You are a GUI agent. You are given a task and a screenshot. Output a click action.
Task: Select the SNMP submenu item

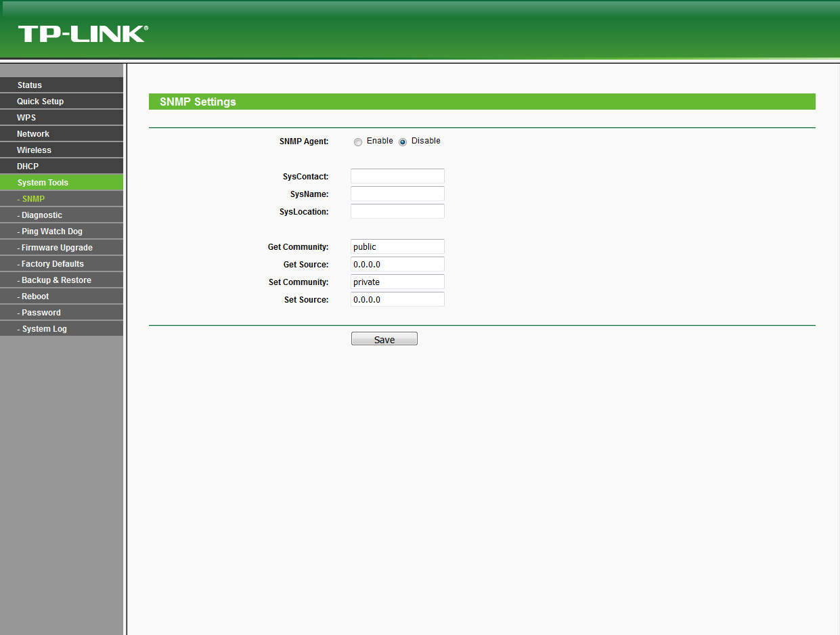(62, 198)
